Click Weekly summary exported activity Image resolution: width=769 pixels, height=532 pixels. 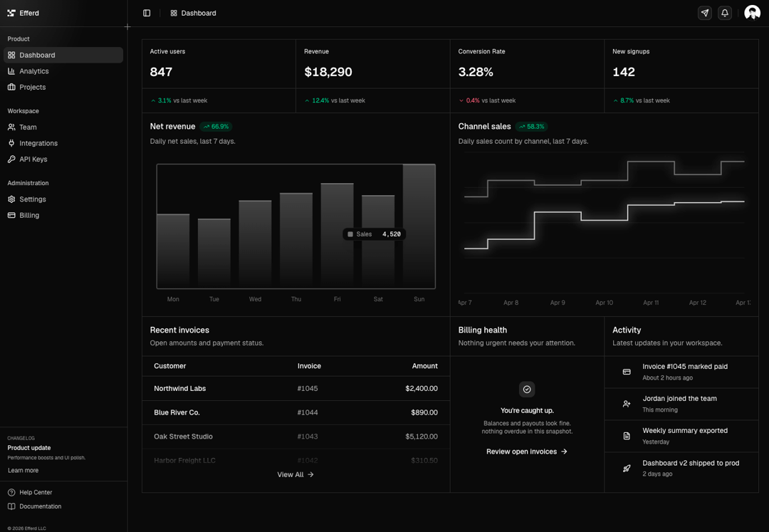[x=681, y=436]
